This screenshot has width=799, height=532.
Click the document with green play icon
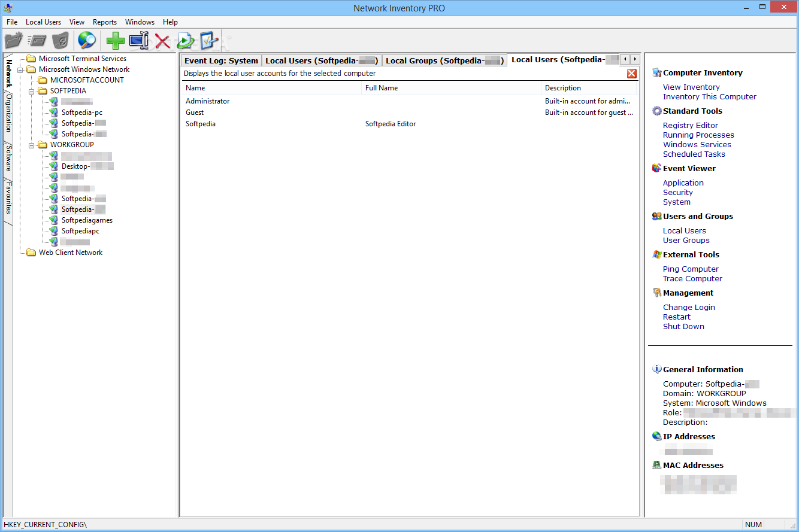pyautogui.click(x=186, y=41)
